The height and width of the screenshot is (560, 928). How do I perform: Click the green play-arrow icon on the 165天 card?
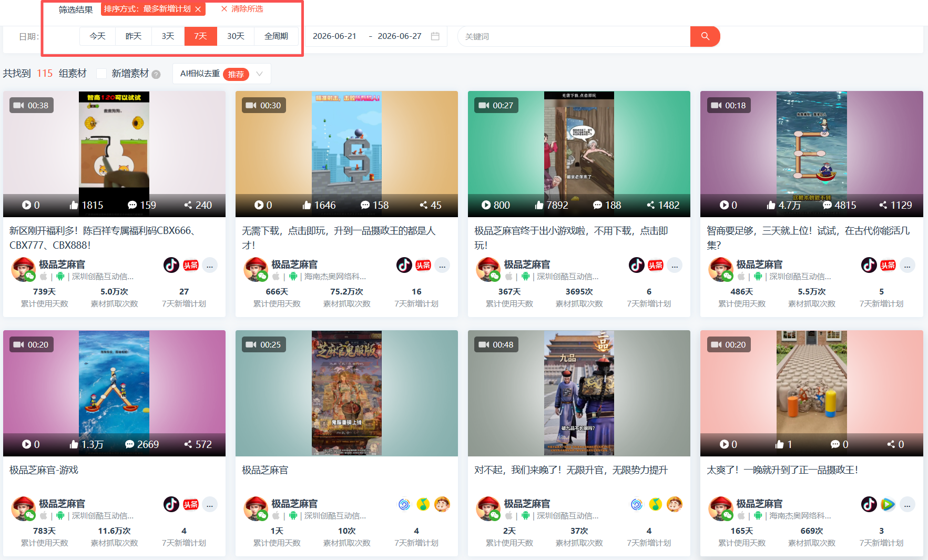pos(888,504)
